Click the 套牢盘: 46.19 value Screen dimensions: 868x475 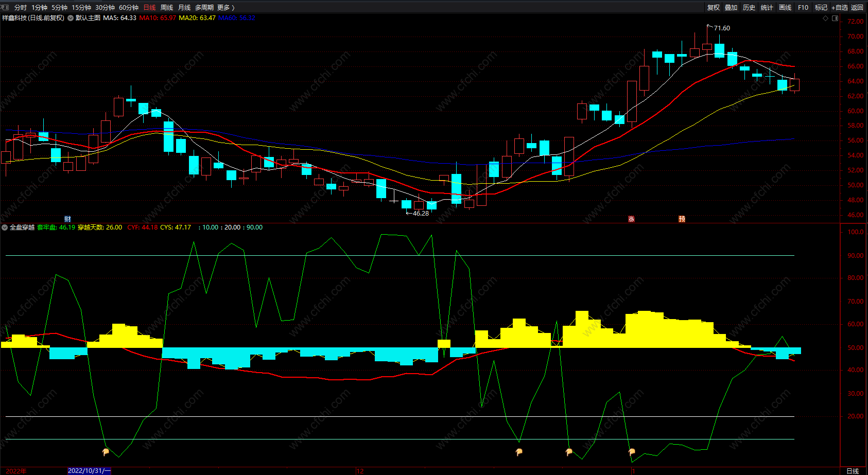pos(56,227)
